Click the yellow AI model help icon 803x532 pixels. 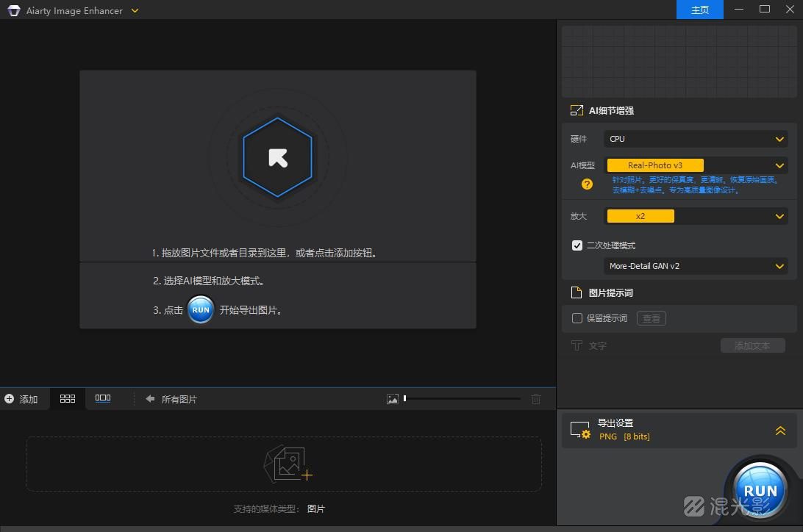(587, 184)
